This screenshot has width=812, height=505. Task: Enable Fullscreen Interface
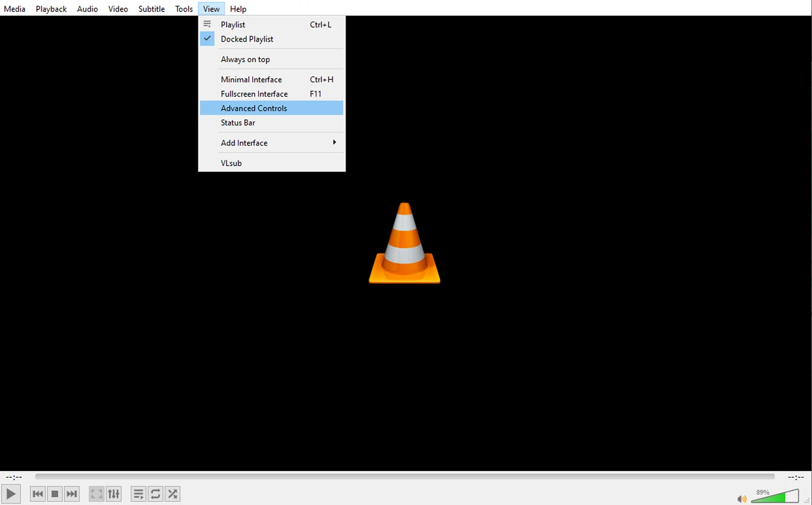click(x=271, y=94)
